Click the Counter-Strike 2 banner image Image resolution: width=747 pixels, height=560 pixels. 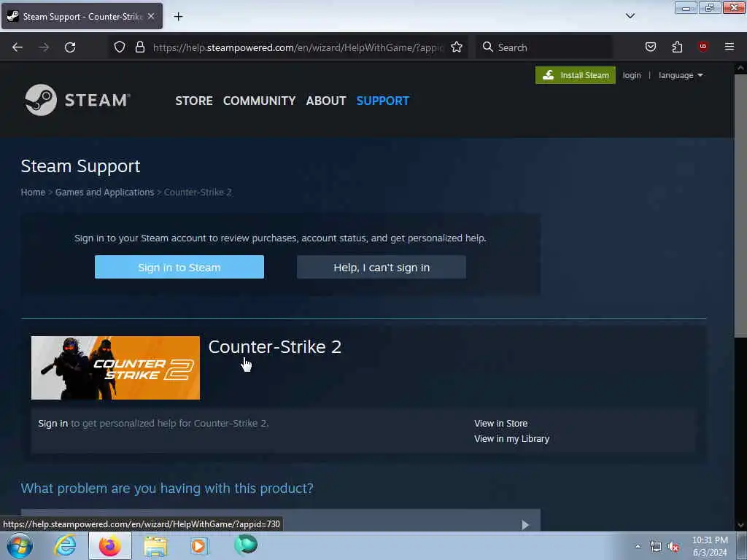pos(115,367)
